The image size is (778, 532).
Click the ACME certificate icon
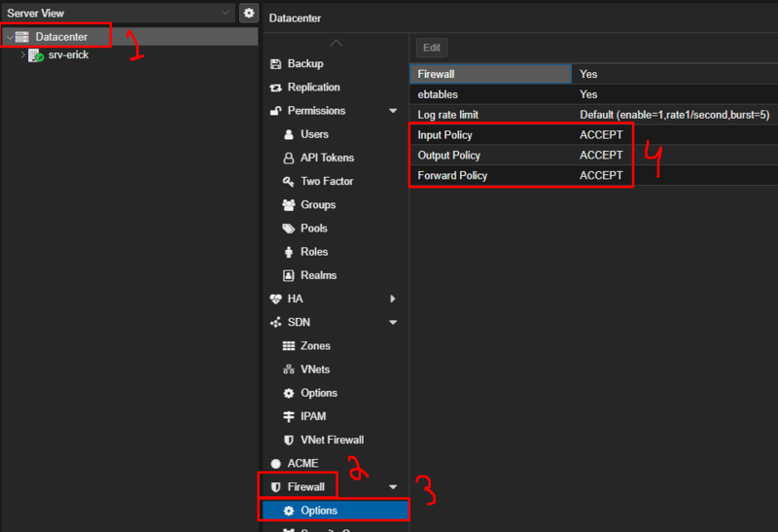click(275, 464)
